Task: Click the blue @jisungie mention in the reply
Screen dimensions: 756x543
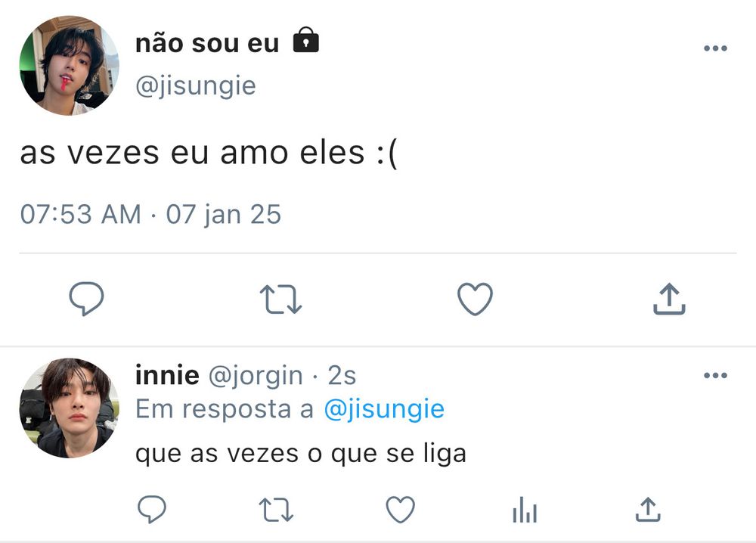Action: (x=384, y=409)
